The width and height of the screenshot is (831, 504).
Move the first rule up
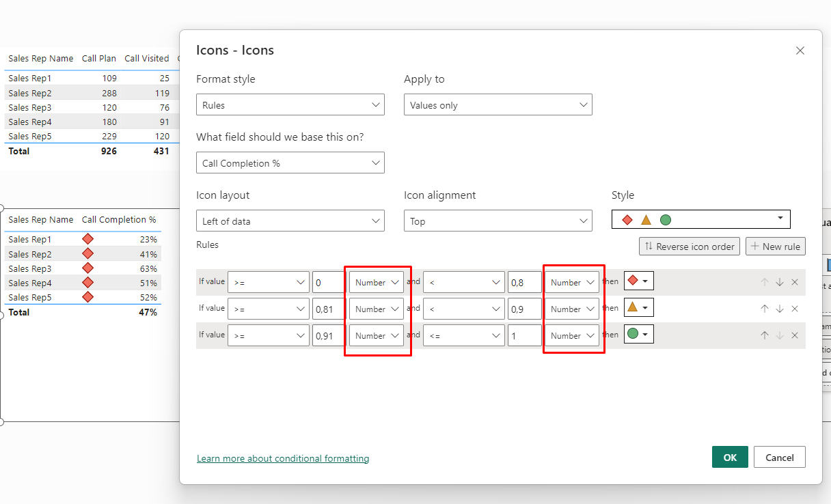[x=765, y=282]
